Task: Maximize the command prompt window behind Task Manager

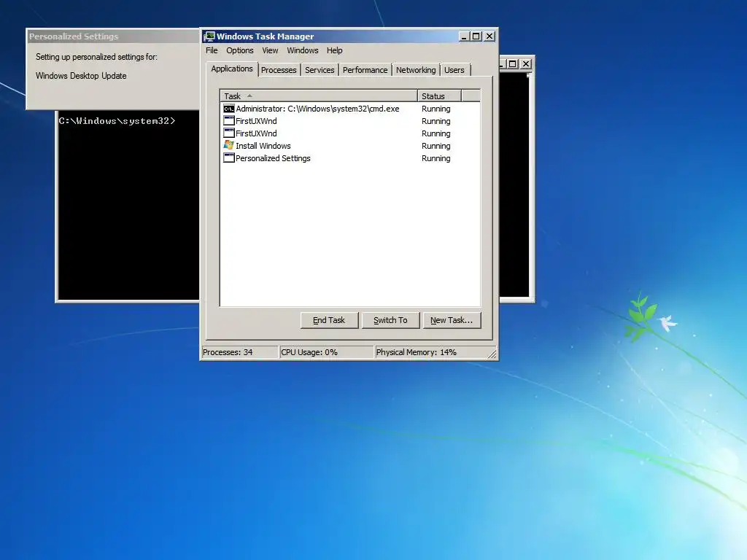Action: (x=513, y=64)
